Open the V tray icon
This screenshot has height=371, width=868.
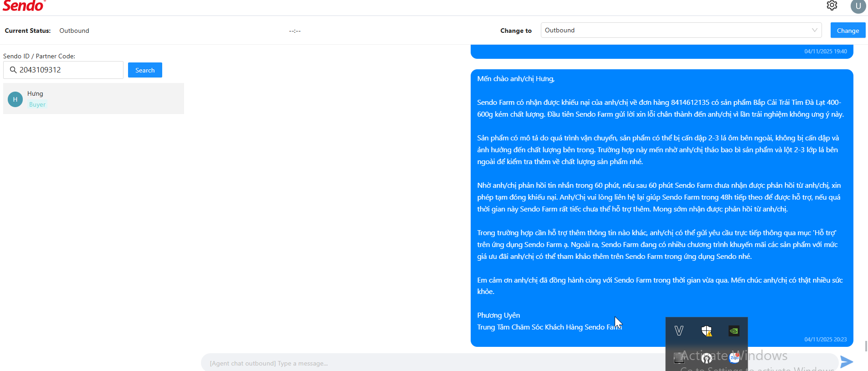679,331
